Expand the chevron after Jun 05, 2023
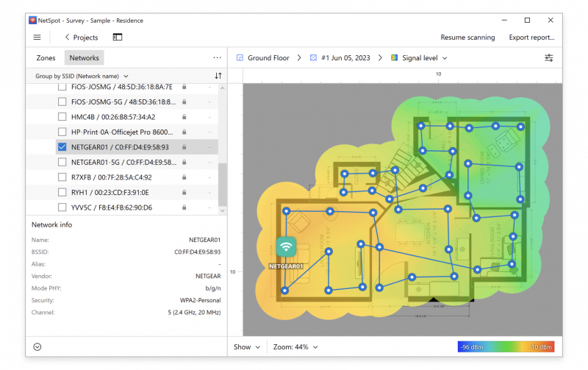Screen dimensions: 588x370 tap(380, 58)
